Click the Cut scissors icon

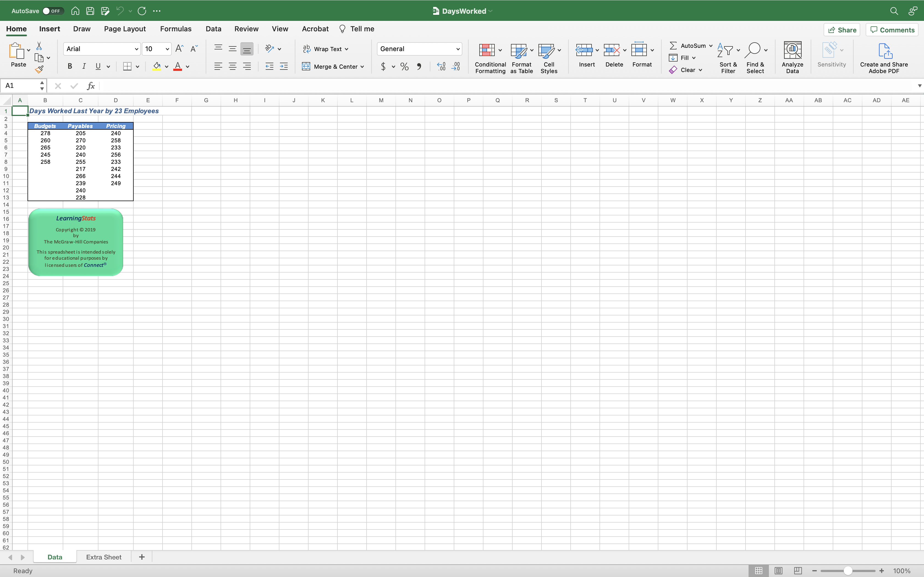pyautogui.click(x=39, y=46)
